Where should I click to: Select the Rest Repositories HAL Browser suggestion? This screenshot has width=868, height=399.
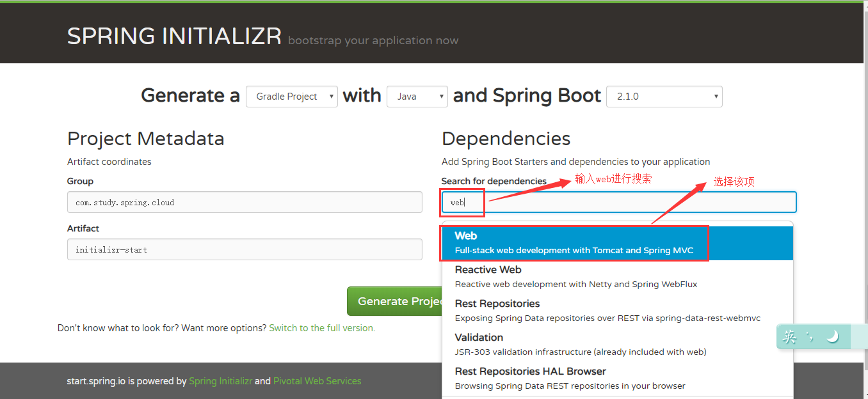618,379
